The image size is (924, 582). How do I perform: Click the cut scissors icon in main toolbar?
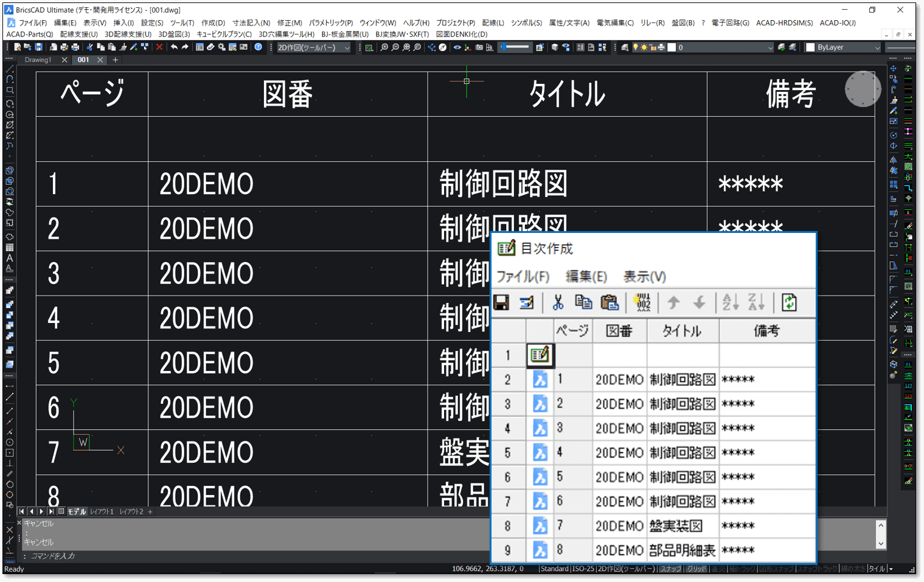point(89,47)
